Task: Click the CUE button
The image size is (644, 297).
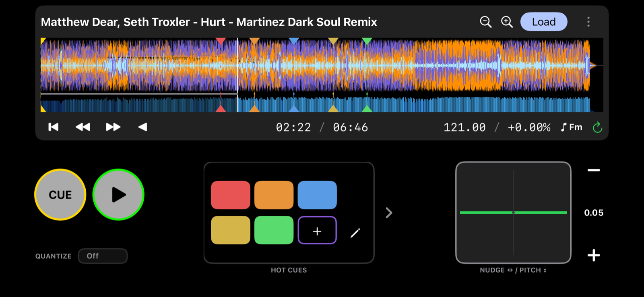Action: [x=60, y=195]
